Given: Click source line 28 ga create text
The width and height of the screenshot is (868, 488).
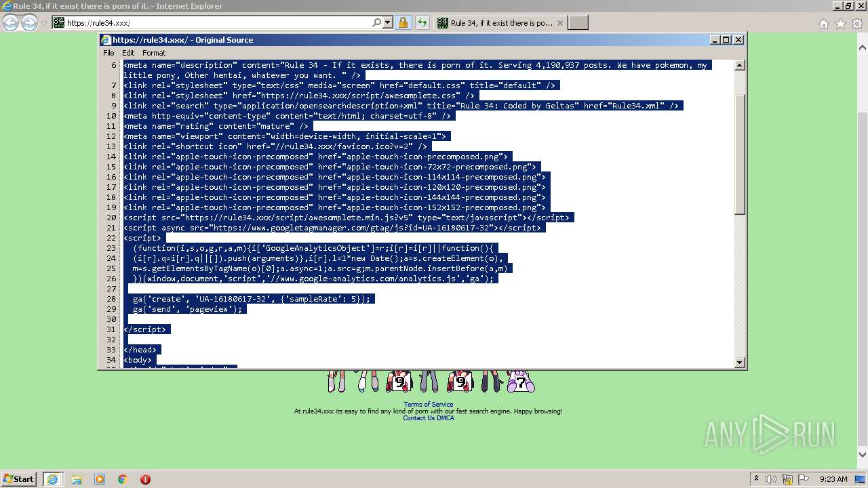Looking at the screenshot, I should coord(252,299).
